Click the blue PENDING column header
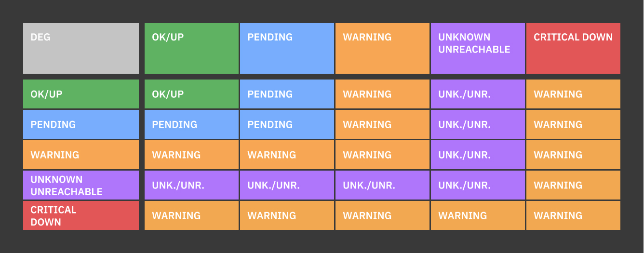This screenshot has height=253, width=644. point(287,48)
